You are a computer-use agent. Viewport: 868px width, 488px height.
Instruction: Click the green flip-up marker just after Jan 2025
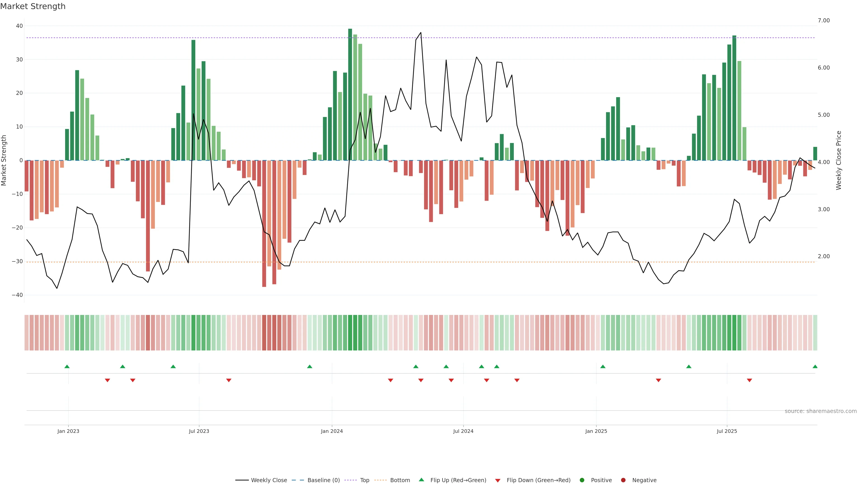603,366
